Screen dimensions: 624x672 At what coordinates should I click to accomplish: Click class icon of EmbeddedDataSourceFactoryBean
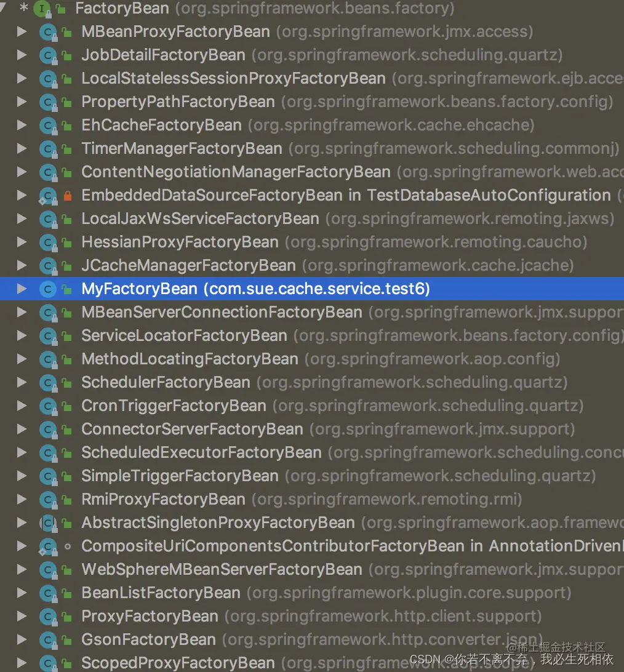[x=48, y=196]
